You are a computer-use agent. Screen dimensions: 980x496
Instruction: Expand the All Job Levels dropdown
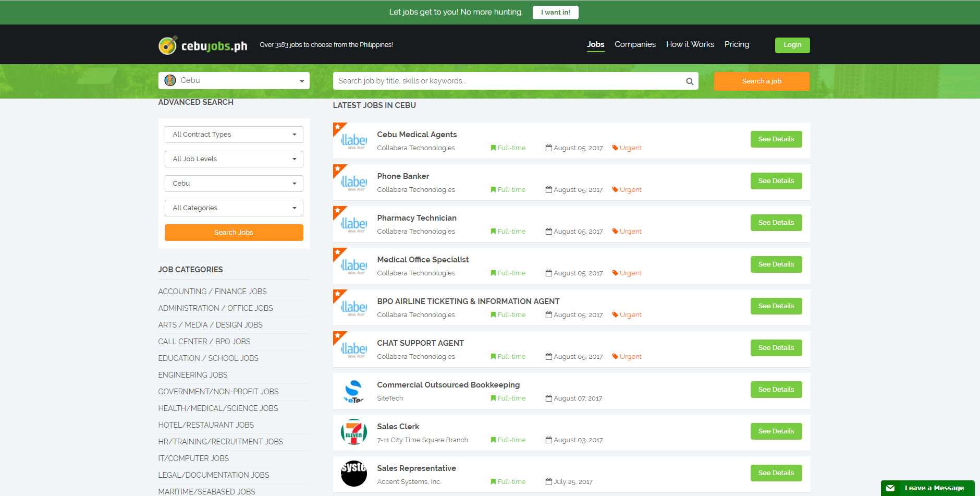click(234, 159)
